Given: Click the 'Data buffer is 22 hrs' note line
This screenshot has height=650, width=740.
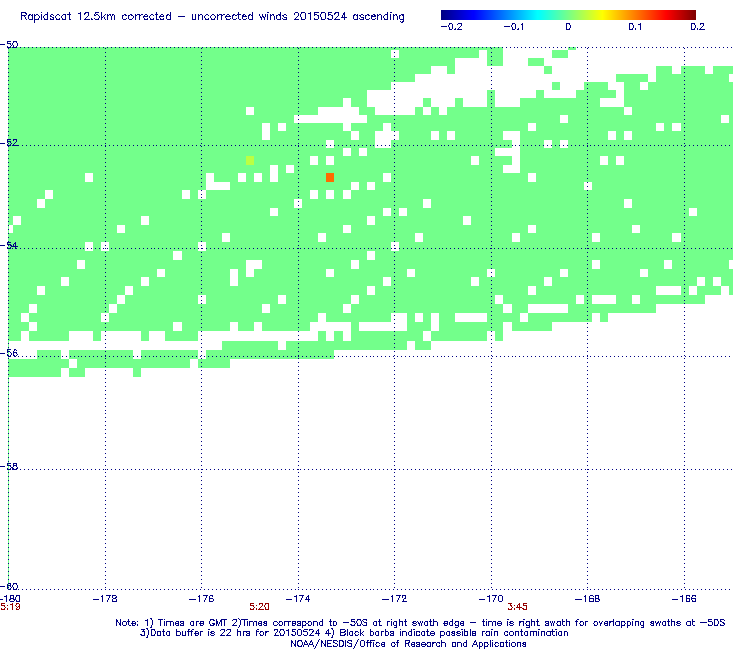Looking at the screenshot, I should 354,633.
